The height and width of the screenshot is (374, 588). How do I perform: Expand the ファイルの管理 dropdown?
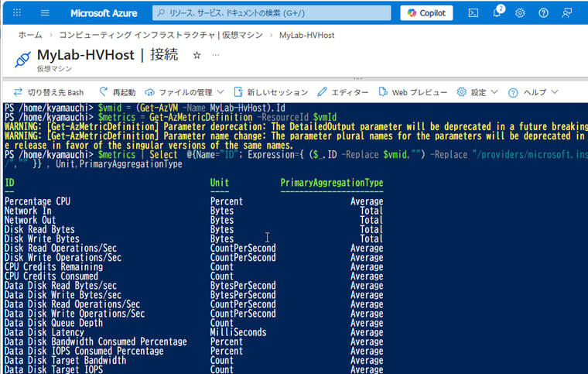coord(184,92)
